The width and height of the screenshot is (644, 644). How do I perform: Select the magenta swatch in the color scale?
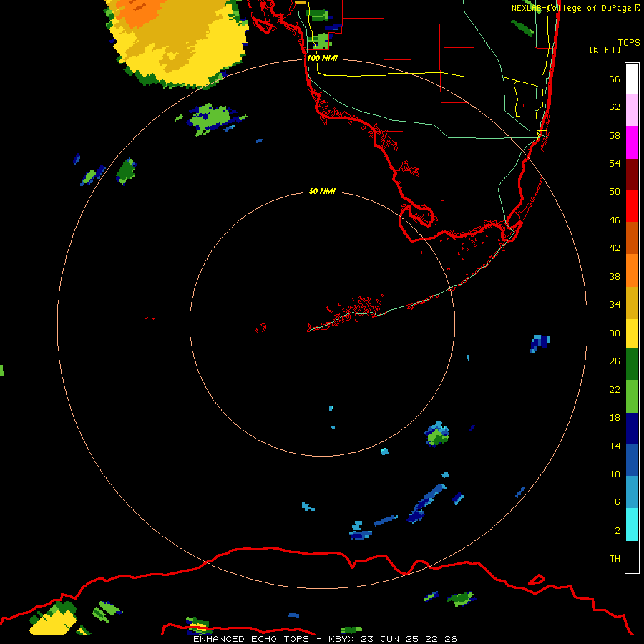pos(632,142)
